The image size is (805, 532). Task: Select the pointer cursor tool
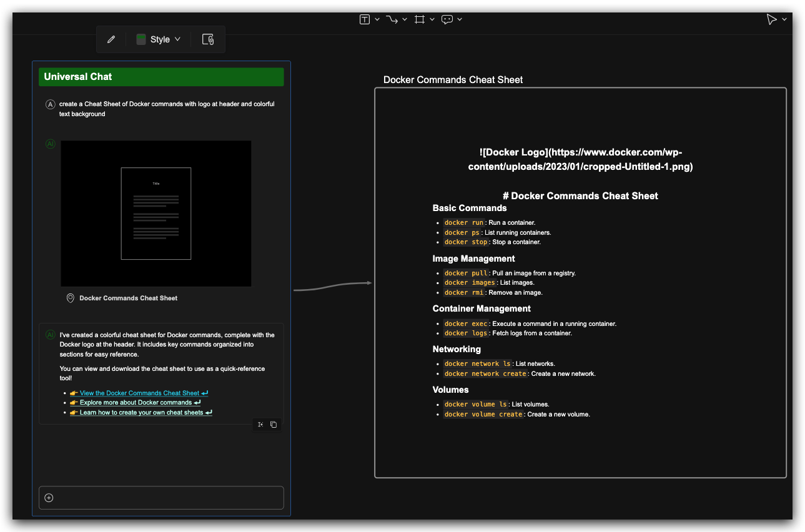pos(772,19)
